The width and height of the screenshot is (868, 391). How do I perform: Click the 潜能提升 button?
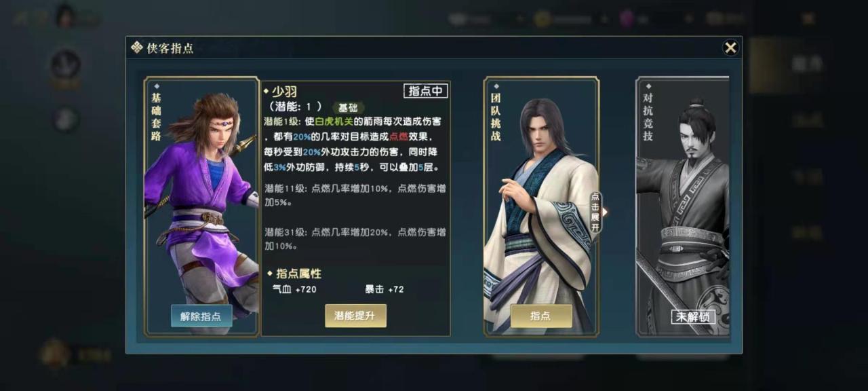pos(356,316)
